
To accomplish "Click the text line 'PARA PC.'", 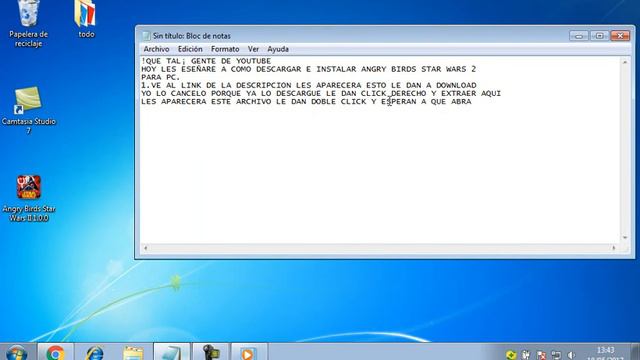I will pyautogui.click(x=161, y=77).
